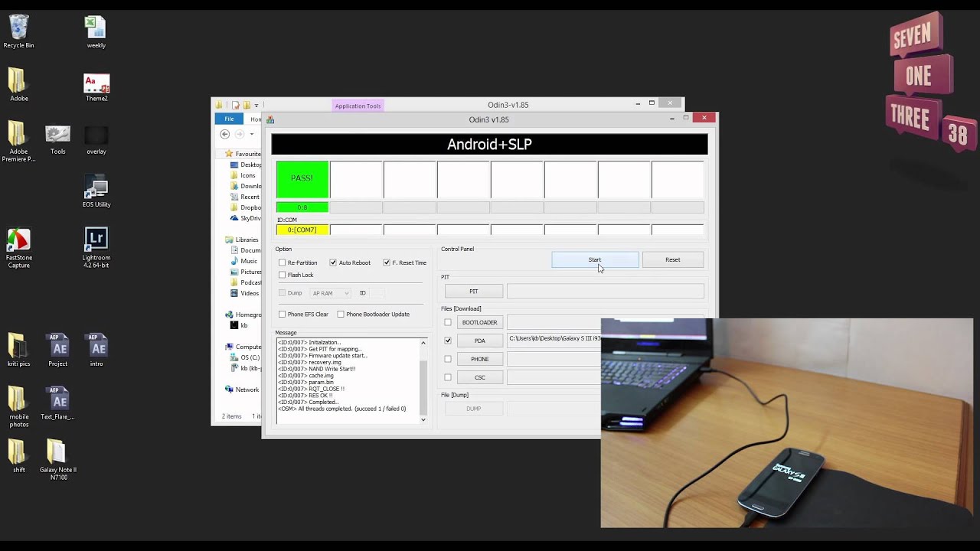Click the Explorer forward arrow button
This screenshot has width=980, height=551.
[x=239, y=134]
